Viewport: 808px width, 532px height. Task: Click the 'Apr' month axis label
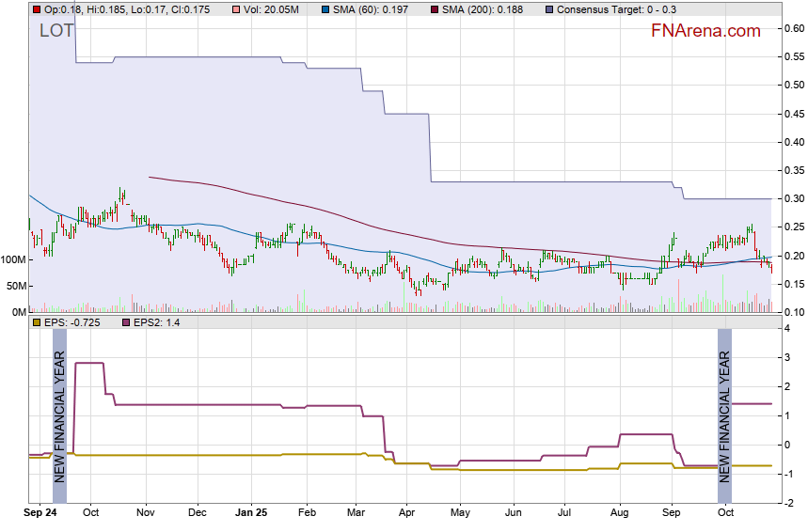(x=406, y=513)
